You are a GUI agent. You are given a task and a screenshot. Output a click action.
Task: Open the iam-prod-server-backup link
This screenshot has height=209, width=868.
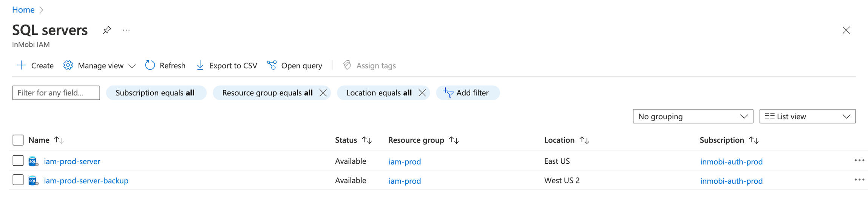[86, 181]
